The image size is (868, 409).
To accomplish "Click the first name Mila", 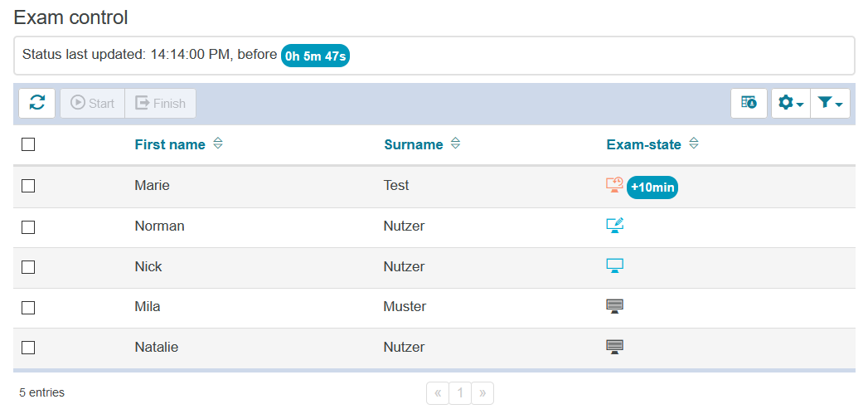I will (x=148, y=306).
